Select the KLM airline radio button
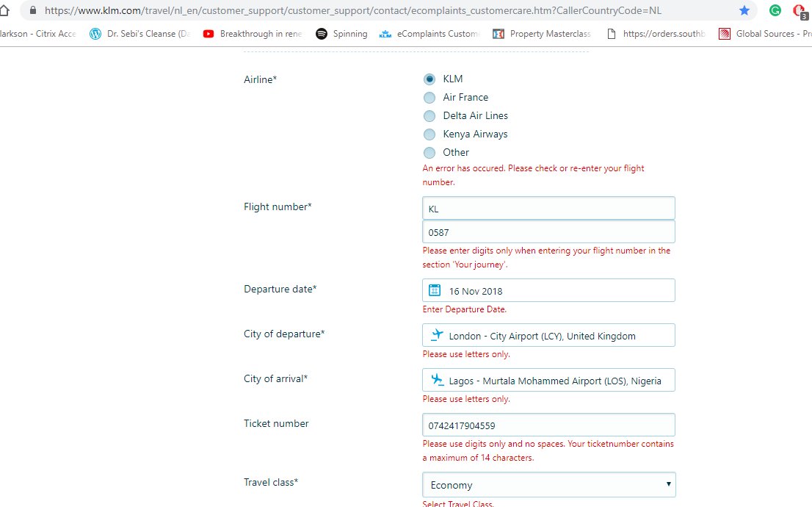Viewport: 812px width, 507px height. click(429, 79)
